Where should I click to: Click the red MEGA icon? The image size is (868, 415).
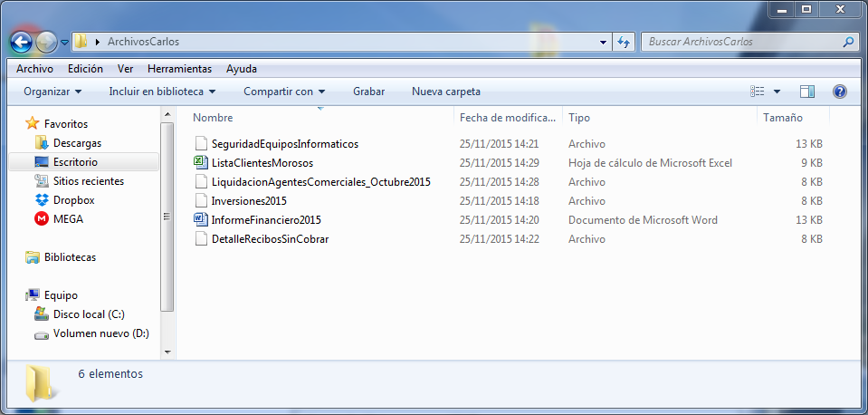(x=42, y=219)
